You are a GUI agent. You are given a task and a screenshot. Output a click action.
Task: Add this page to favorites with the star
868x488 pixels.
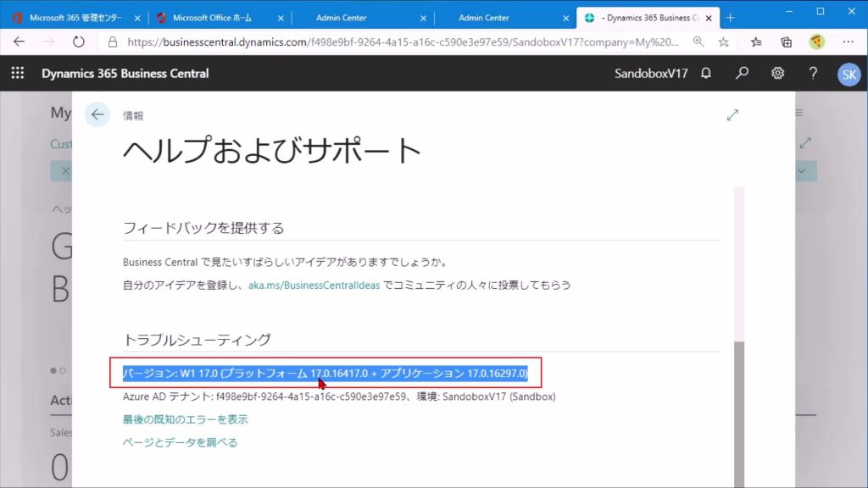coord(724,42)
